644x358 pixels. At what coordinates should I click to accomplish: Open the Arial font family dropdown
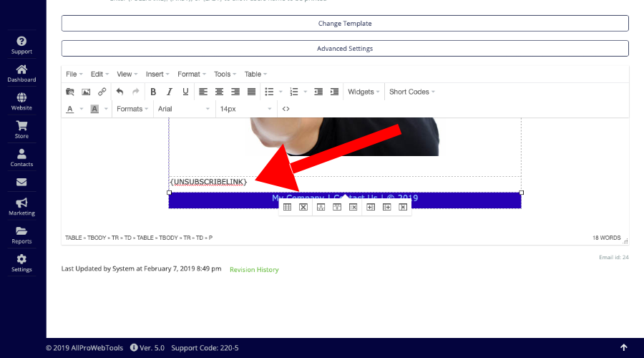point(183,109)
